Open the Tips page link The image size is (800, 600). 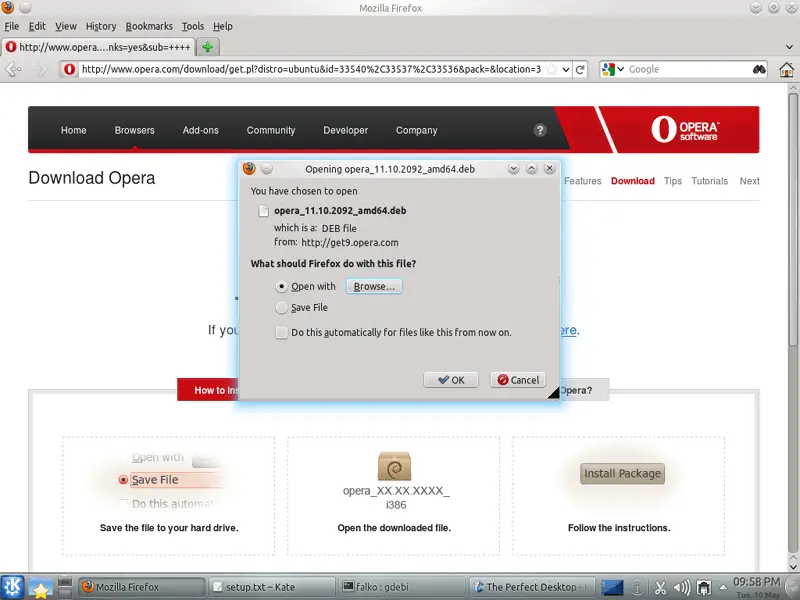[x=672, y=181]
